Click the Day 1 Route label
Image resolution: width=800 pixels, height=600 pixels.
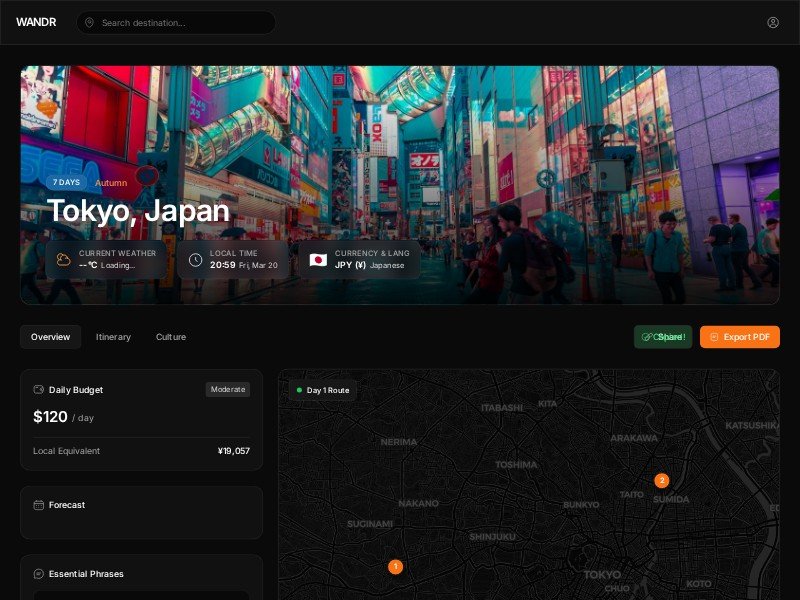(x=322, y=390)
